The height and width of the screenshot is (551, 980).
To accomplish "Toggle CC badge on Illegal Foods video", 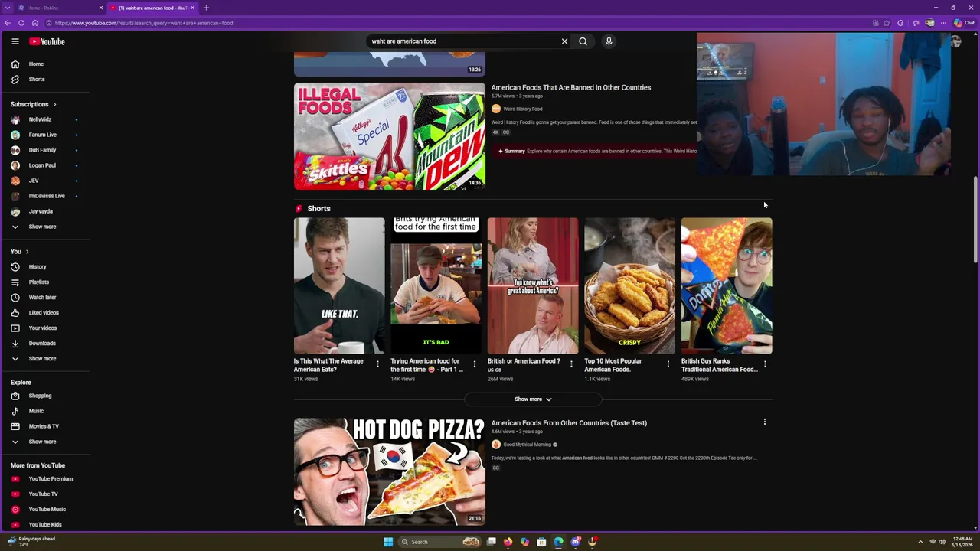I will click(506, 132).
